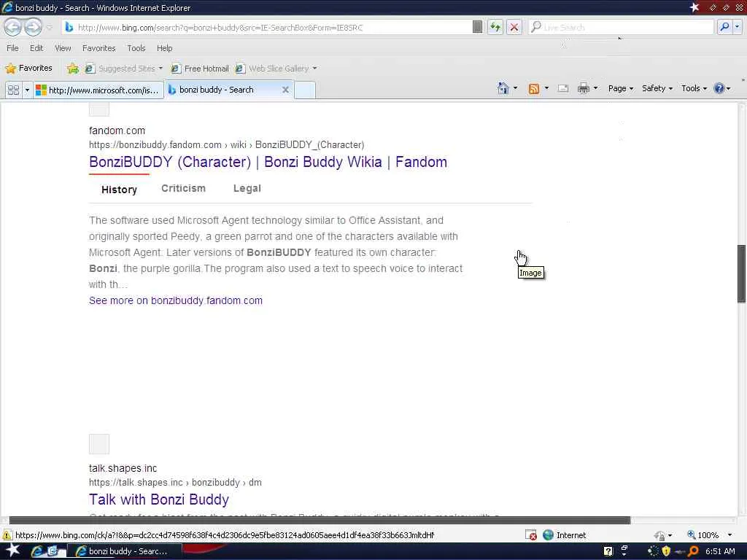Screen dimensions: 747x560
Task: Click the magnifier search button
Action: tap(724, 27)
